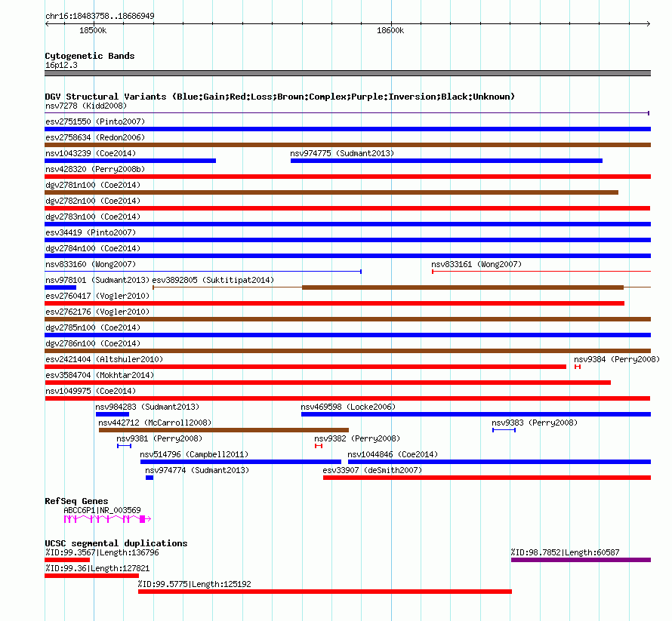Click the nsv7278 (Kidd2008) variant label
The width and height of the screenshot is (672, 621).
pyautogui.click(x=86, y=106)
